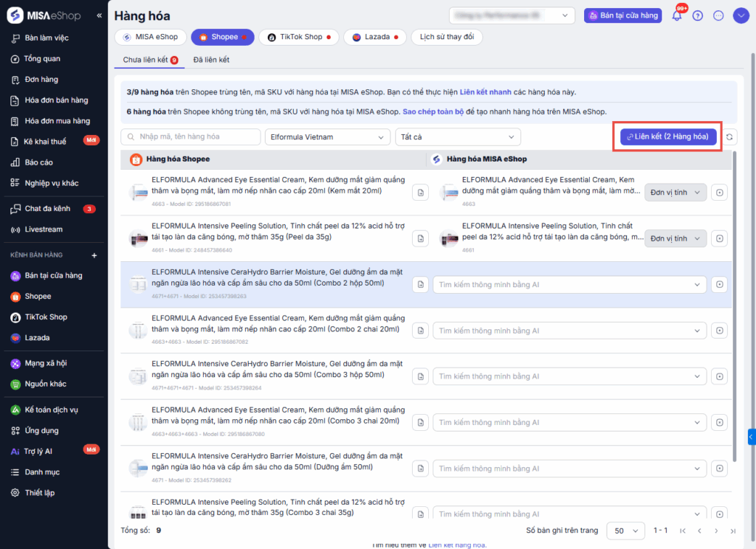Click the add icon at end of Combo 2 hộp 50ml row
This screenshot has height=549, width=756.
tap(719, 284)
